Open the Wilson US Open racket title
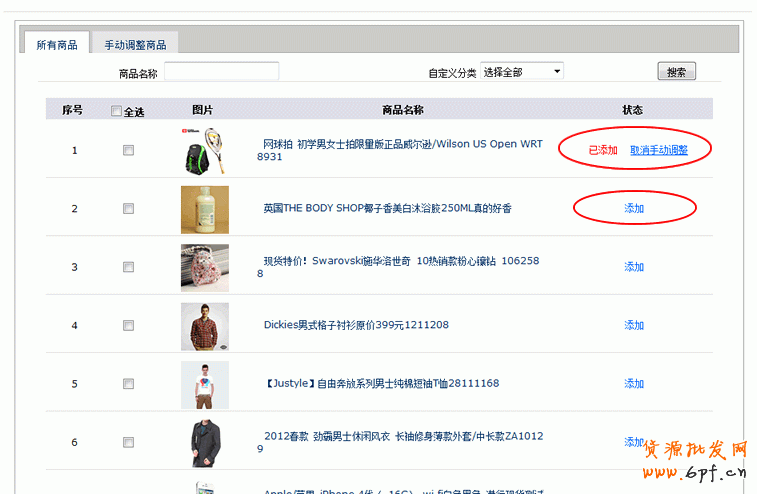 coord(402,144)
